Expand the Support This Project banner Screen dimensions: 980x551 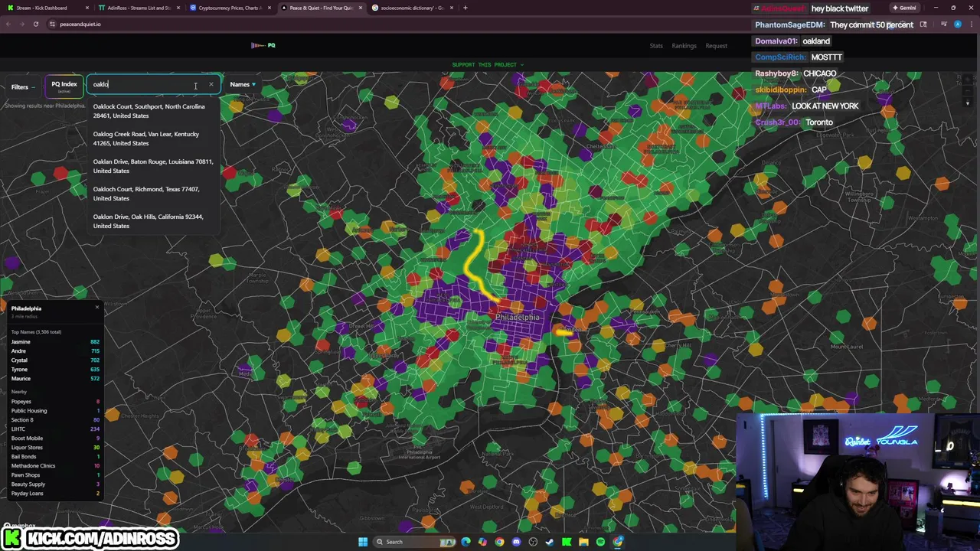point(488,64)
